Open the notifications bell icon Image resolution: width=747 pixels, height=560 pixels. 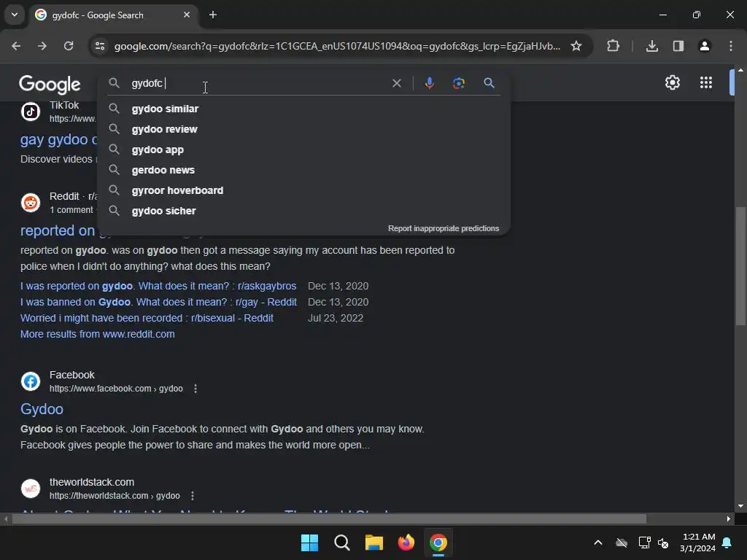727,542
